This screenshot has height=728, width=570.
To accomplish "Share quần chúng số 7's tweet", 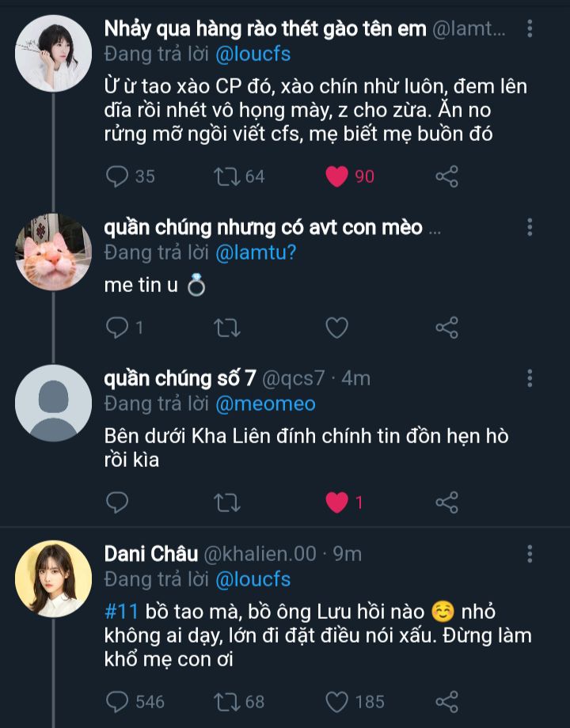I will click(447, 502).
